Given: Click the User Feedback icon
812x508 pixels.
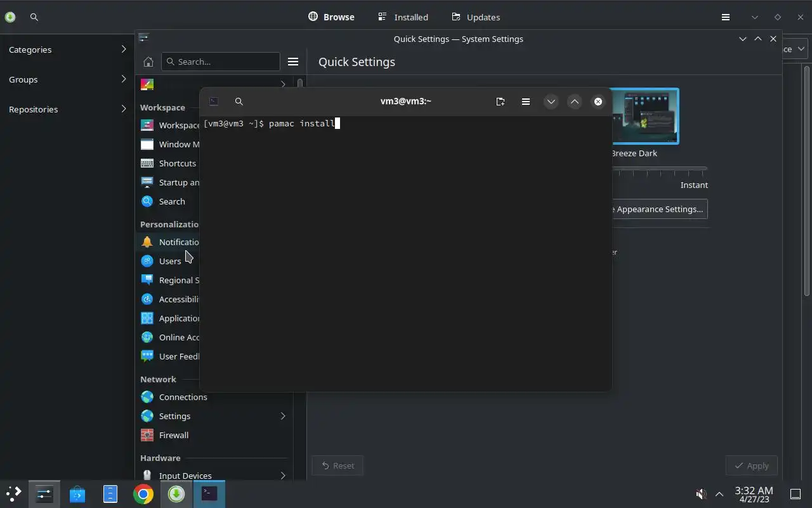Looking at the screenshot, I should (147, 356).
